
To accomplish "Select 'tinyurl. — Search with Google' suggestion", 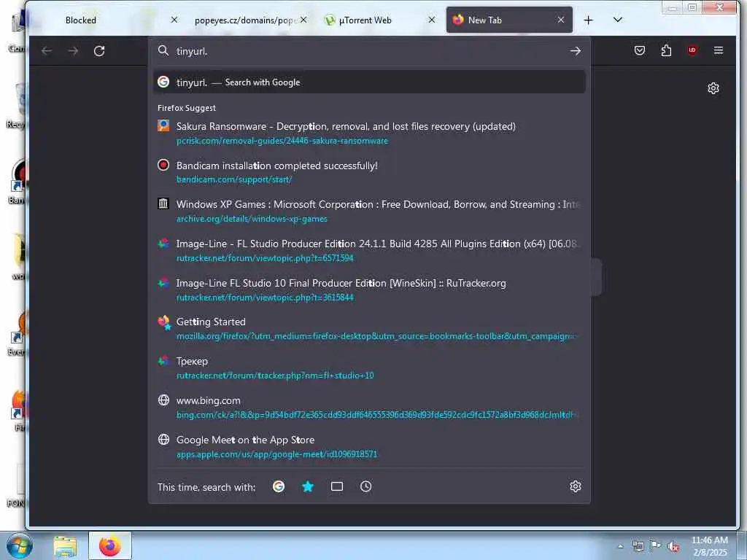I will click(369, 82).
